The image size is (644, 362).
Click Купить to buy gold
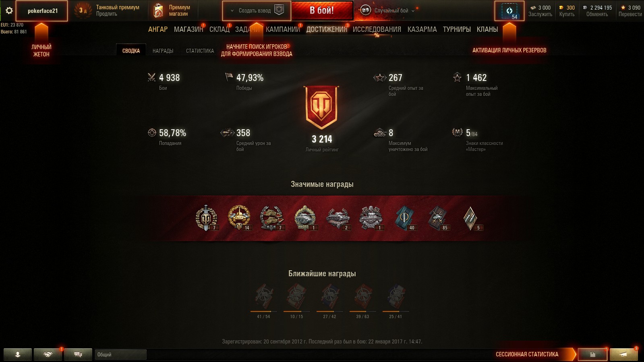[567, 14]
